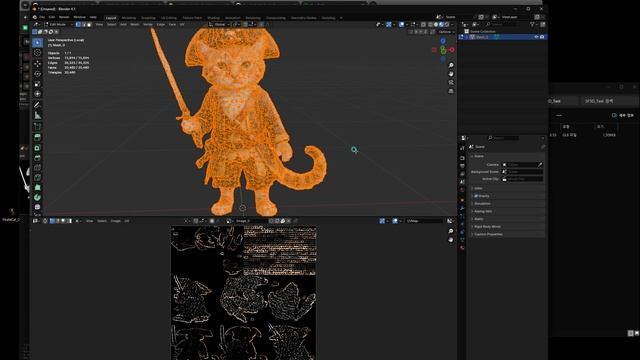The height and width of the screenshot is (360, 640).
Task: Toggle camera view in the viewport
Action: click(451, 82)
